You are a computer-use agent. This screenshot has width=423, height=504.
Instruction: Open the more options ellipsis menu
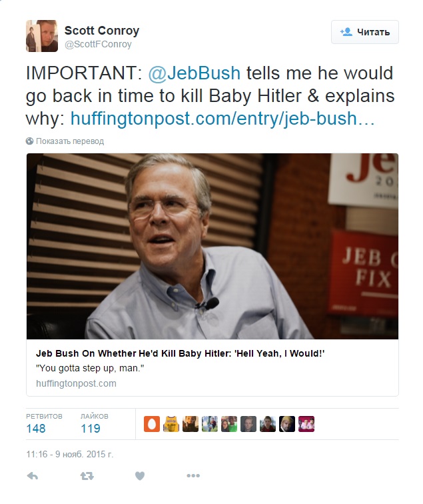193,476
